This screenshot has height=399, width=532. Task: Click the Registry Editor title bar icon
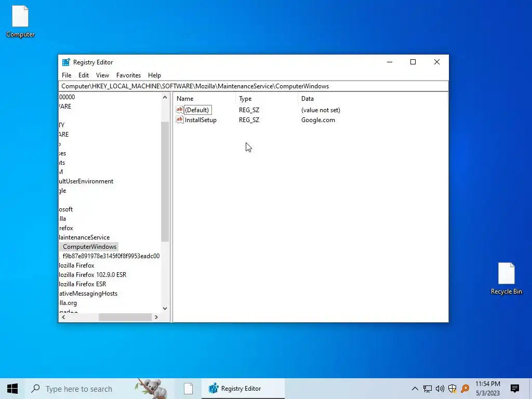tap(66, 62)
